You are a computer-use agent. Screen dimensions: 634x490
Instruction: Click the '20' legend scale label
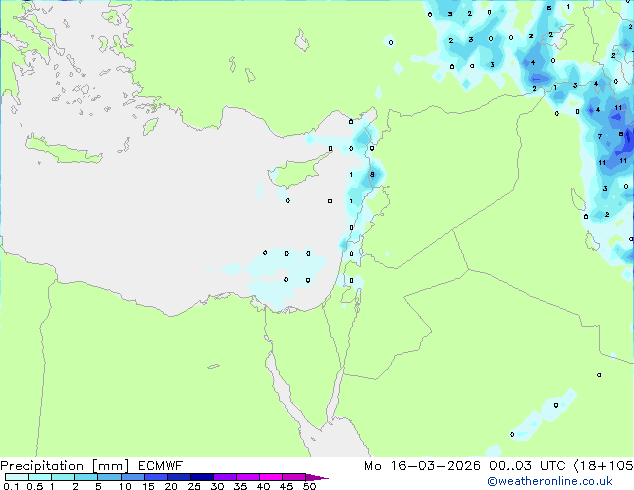171,486
